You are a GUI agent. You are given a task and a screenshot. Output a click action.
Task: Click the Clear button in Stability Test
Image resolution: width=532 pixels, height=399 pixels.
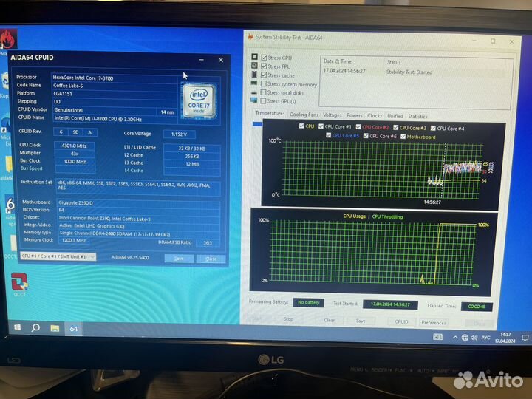[x=329, y=320]
